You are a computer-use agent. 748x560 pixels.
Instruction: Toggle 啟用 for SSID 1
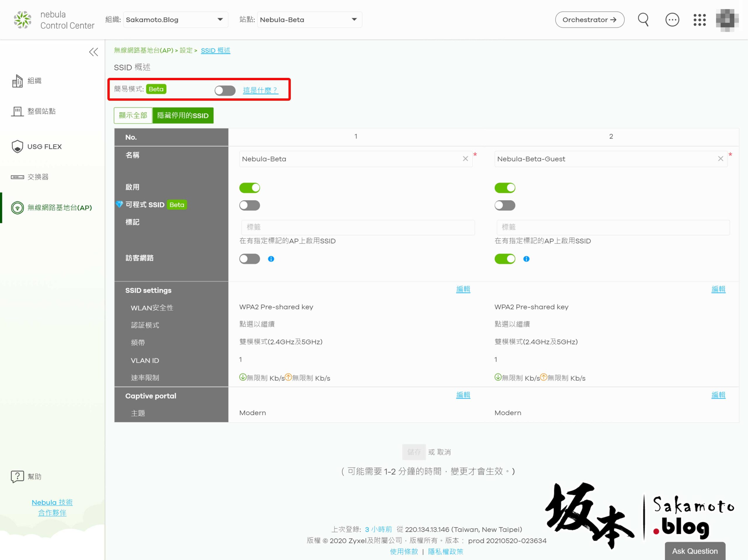[250, 188]
